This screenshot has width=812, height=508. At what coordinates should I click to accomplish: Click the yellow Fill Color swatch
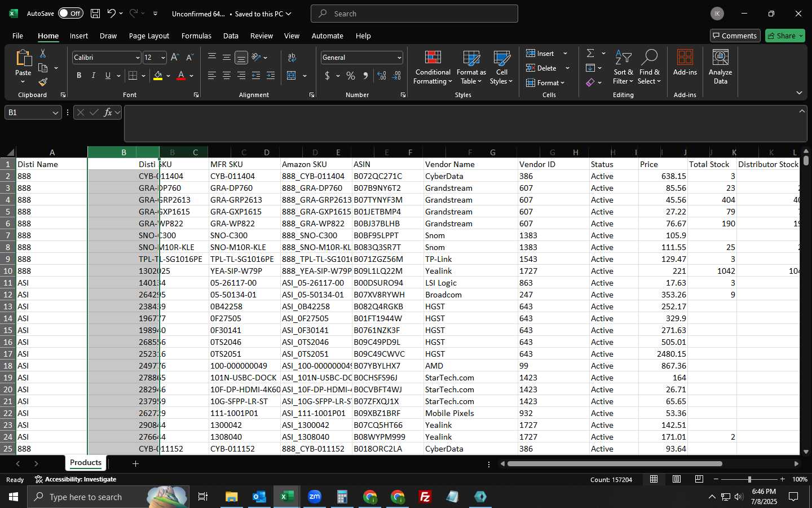click(x=158, y=76)
